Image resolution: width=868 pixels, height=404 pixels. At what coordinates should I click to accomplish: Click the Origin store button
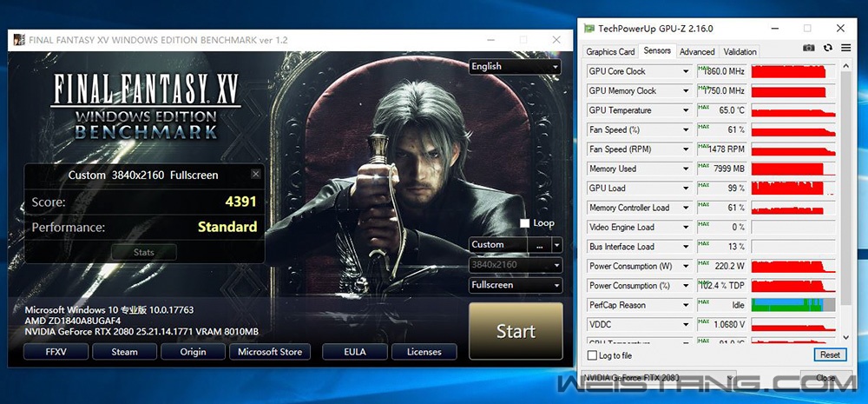(x=194, y=351)
